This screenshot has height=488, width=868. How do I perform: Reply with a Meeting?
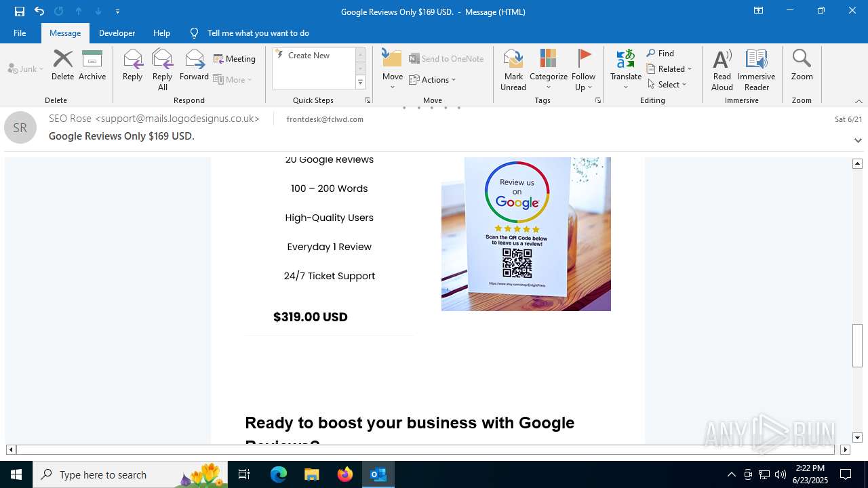[x=235, y=59]
